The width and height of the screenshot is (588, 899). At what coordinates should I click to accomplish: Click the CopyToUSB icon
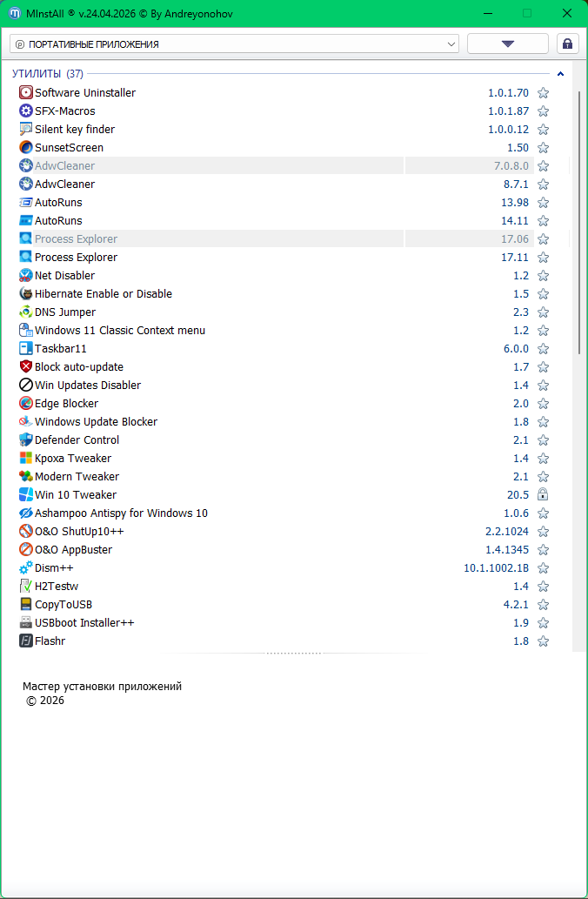25,604
